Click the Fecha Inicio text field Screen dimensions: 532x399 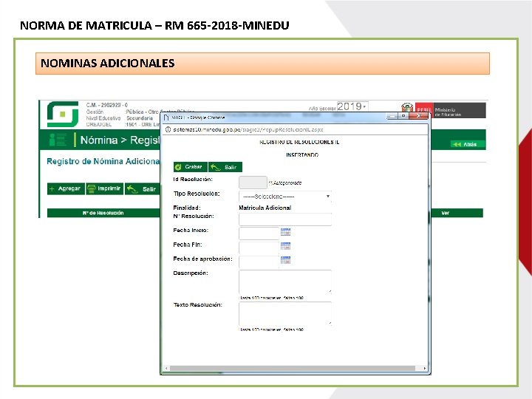pos(259,233)
